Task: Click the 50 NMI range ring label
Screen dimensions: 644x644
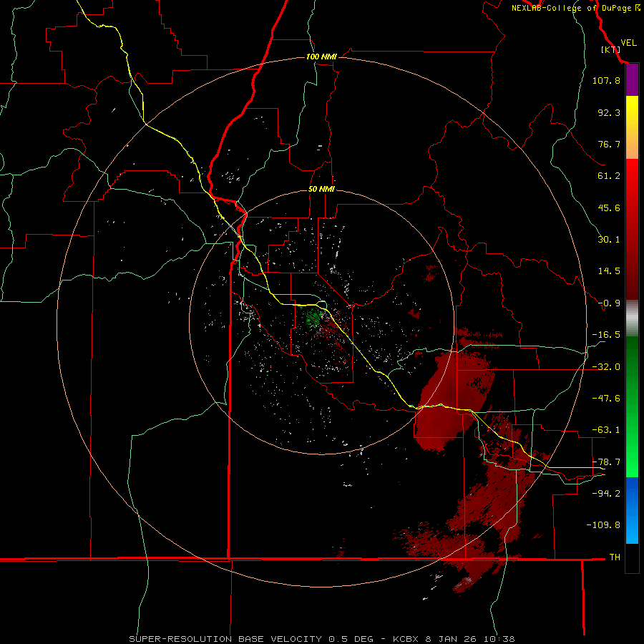Action: [x=321, y=189]
